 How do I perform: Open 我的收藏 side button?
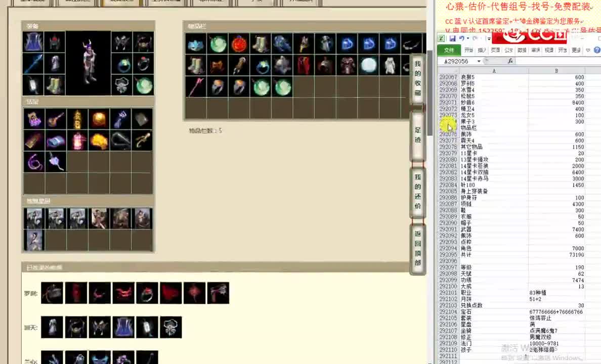418,78
